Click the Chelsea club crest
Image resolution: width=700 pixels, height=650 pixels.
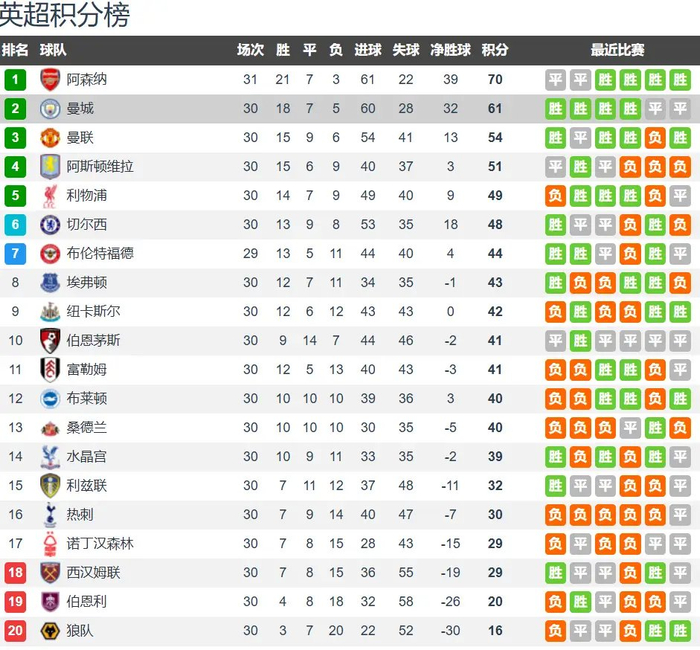(50, 225)
